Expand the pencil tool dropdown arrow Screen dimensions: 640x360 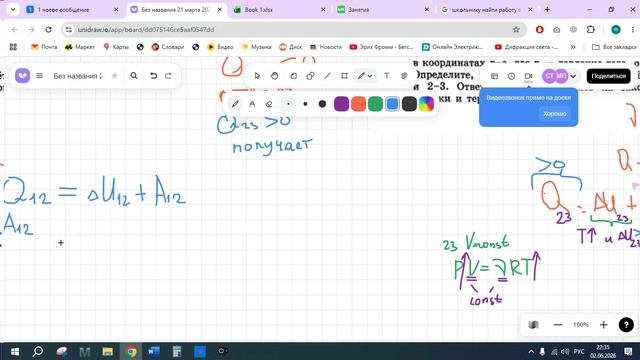click(x=370, y=76)
